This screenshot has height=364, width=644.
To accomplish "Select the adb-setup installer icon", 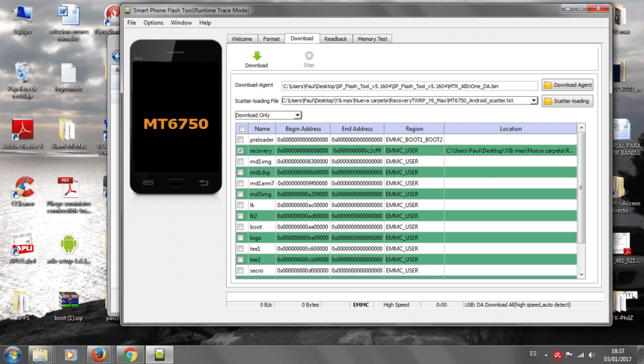I will [68, 249].
